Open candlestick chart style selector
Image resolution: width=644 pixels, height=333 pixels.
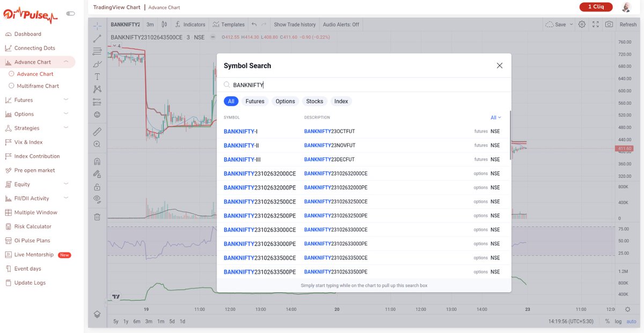click(164, 25)
